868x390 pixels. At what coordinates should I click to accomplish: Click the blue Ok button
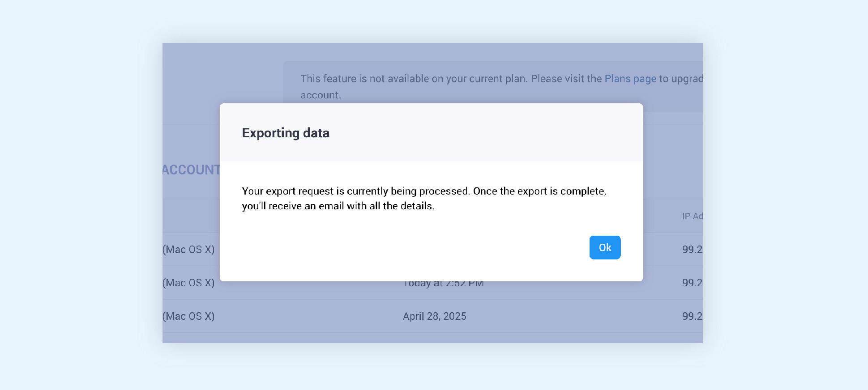tap(605, 247)
